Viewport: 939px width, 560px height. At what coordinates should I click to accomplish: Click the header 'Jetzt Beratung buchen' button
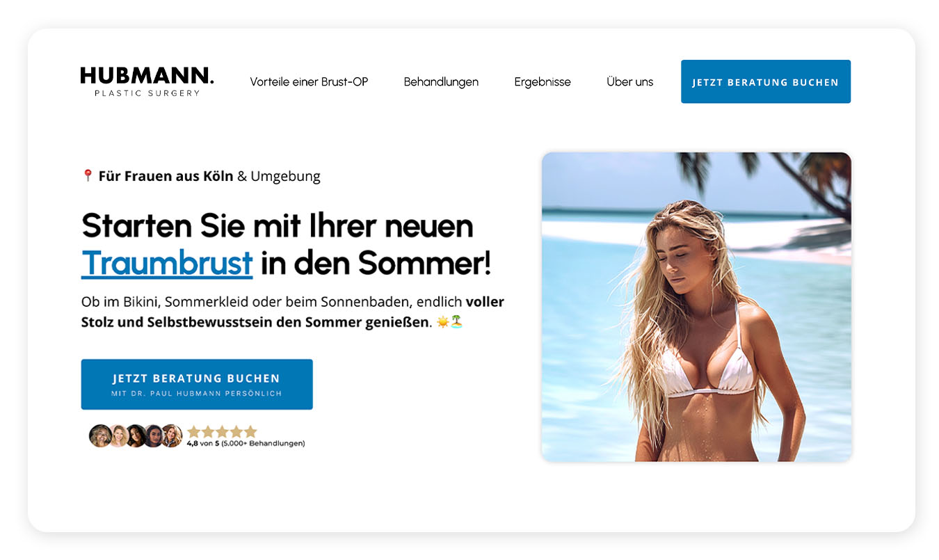(766, 81)
